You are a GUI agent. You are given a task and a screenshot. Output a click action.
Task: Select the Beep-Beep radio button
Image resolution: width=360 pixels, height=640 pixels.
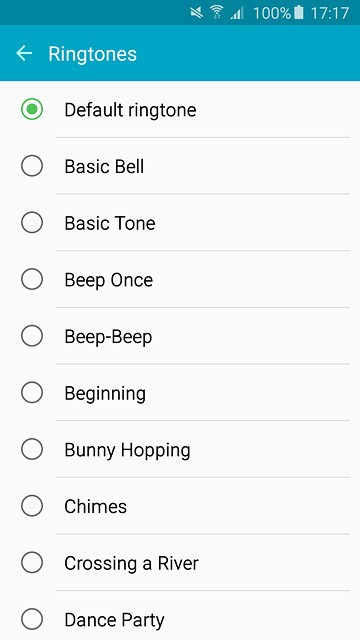pyautogui.click(x=32, y=336)
